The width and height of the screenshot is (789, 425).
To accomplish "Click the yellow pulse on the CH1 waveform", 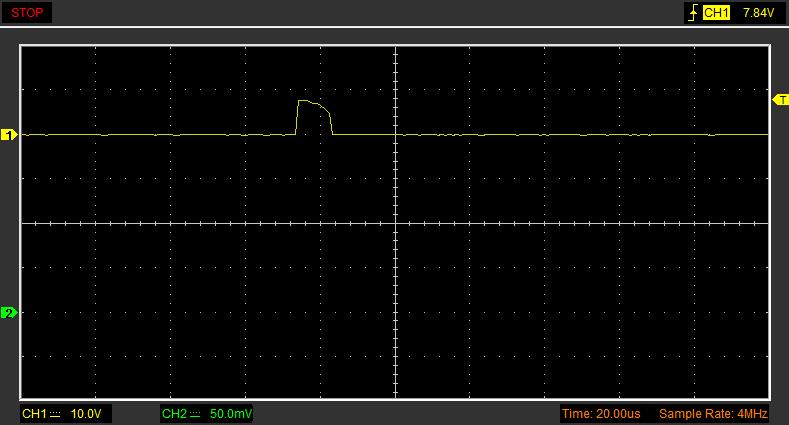I will pos(314,117).
